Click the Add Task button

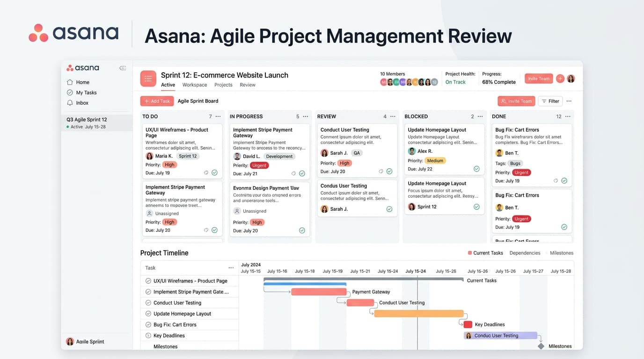157,101
